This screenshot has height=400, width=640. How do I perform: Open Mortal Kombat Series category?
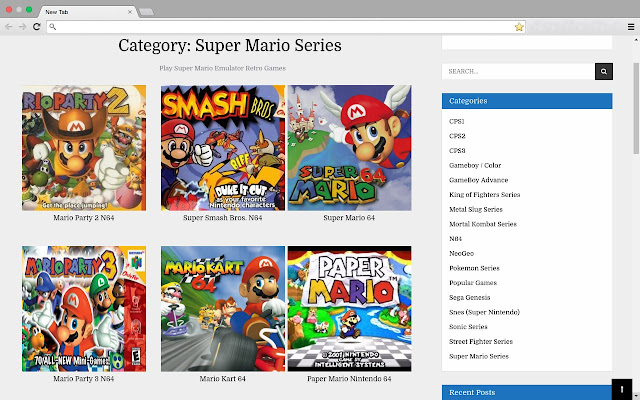click(x=483, y=224)
